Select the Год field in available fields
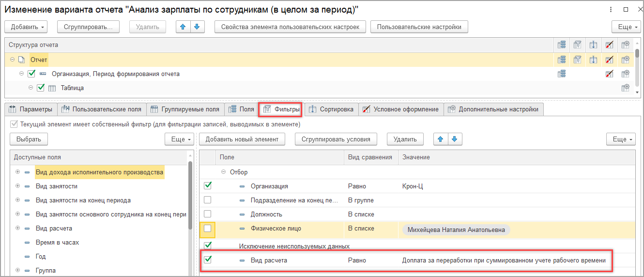This screenshot has height=277, width=644. tap(41, 256)
